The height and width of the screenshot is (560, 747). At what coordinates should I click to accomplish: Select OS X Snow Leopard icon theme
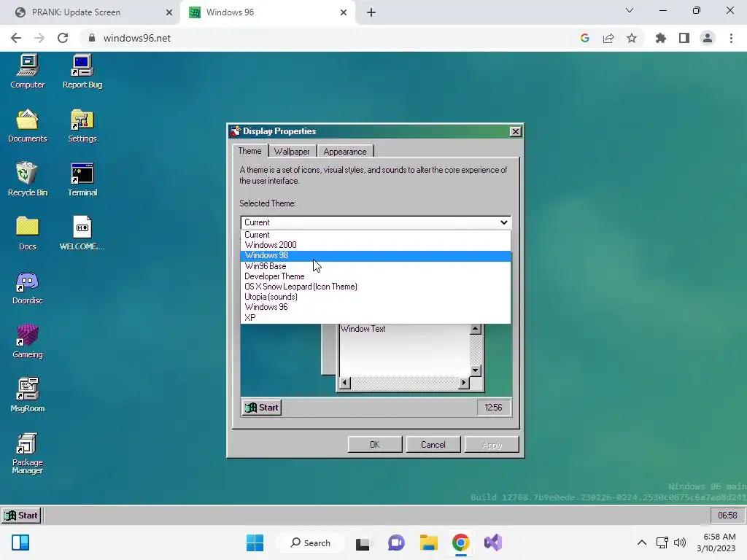(376, 287)
